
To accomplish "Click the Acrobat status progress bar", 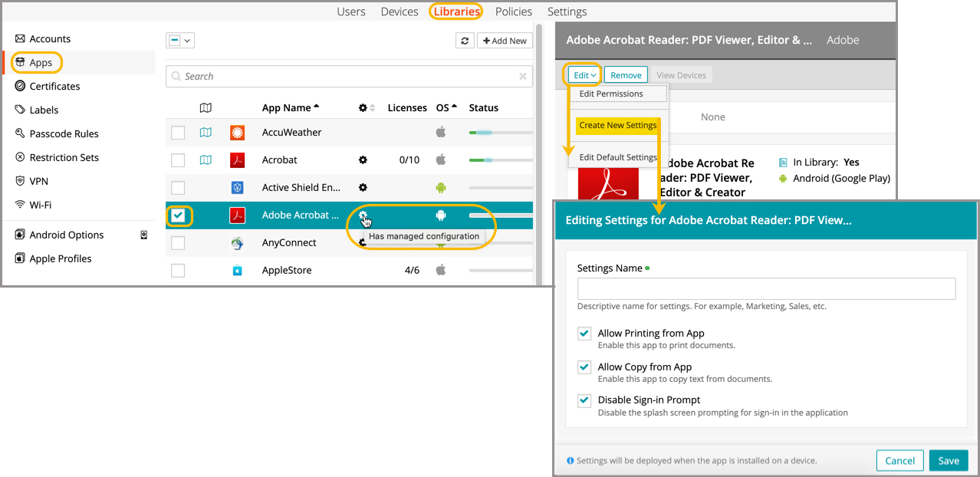I will point(500,160).
